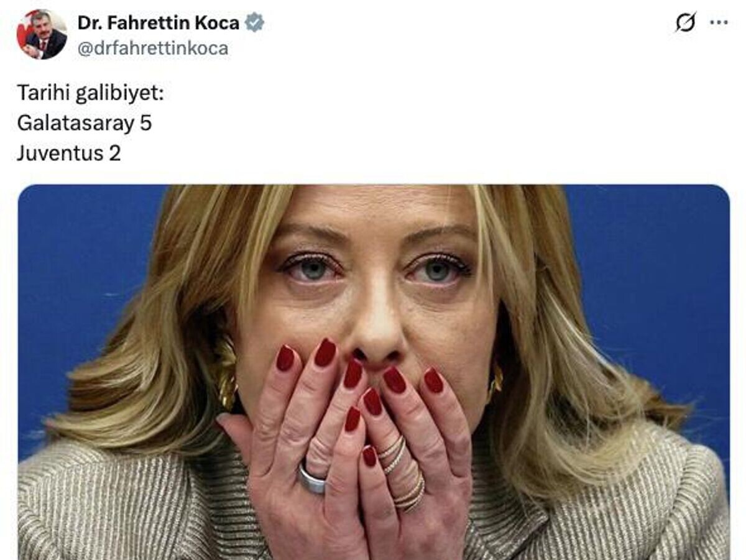This screenshot has height=560, width=746.
Task: Click the blue verified badge
Action: pos(254,23)
